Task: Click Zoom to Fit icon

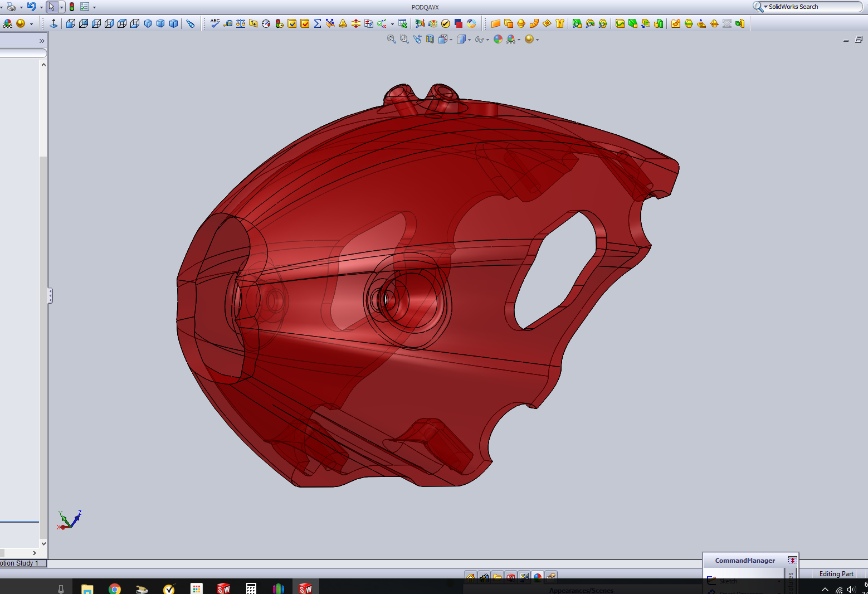Action: [x=392, y=39]
